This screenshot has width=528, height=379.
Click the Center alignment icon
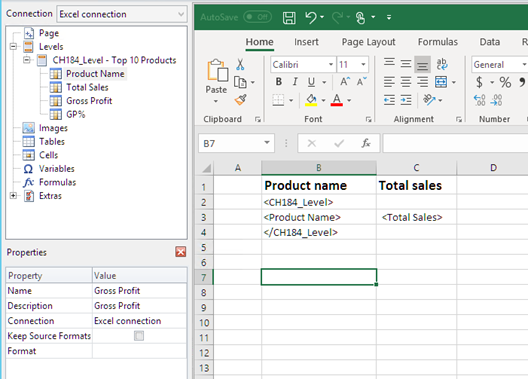click(406, 82)
